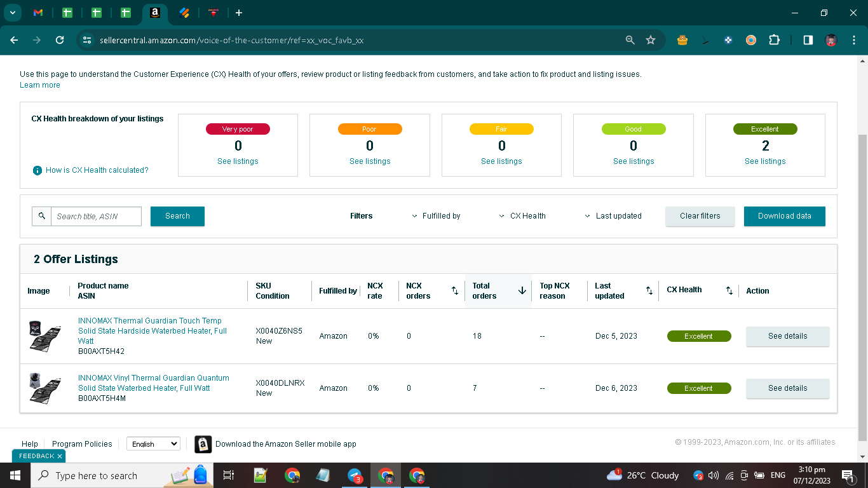868x488 pixels.
Task: Open the Learn more link
Action: pos(40,85)
